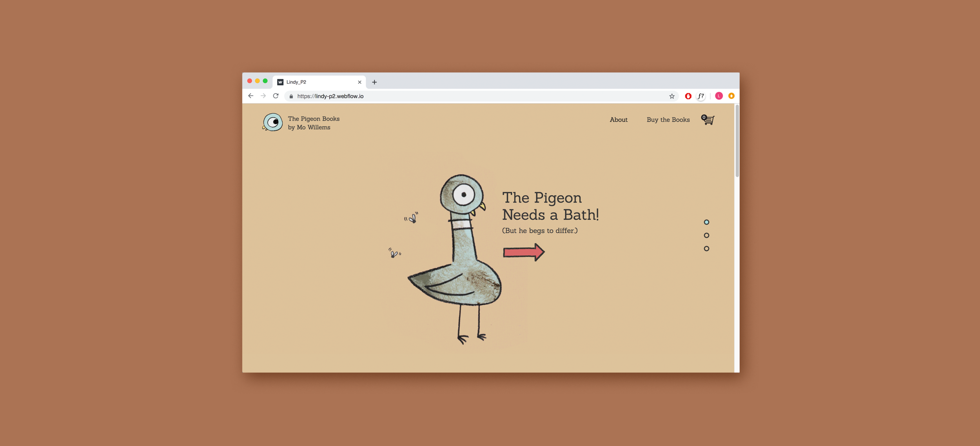Click the page vertical scrollbar thumb
Viewport: 980px width, 446px height.
click(x=737, y=141)
